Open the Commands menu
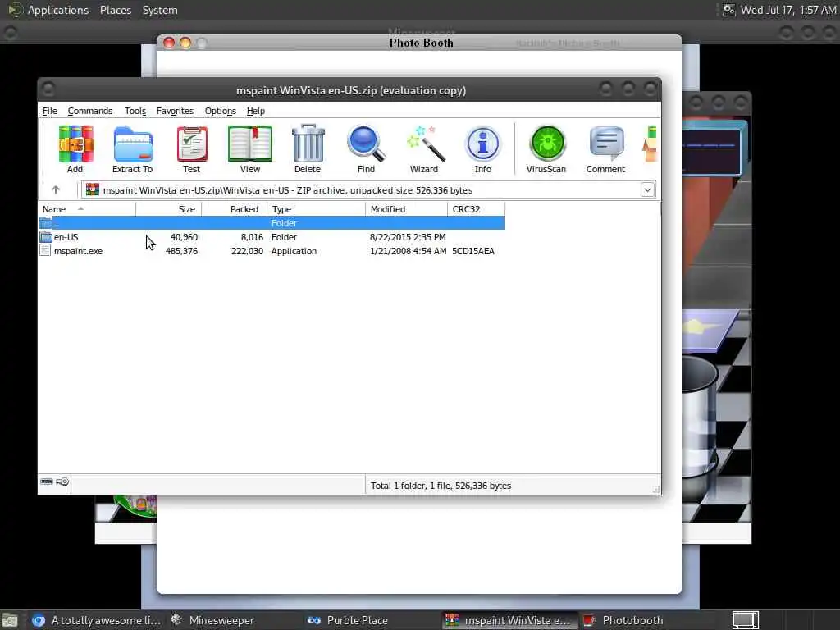This screenshot has width=840, height=630. click(90, 111)
